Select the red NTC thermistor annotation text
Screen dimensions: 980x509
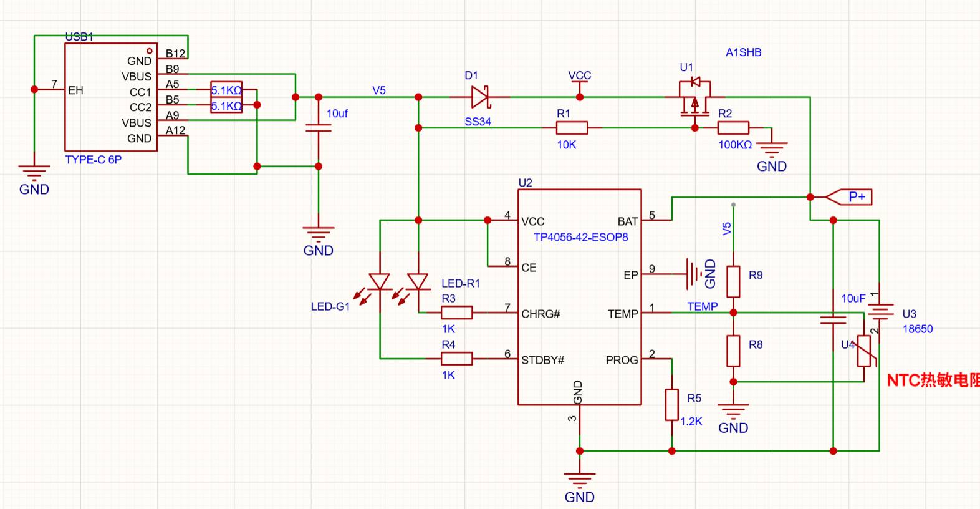click(x=933, y=380)
